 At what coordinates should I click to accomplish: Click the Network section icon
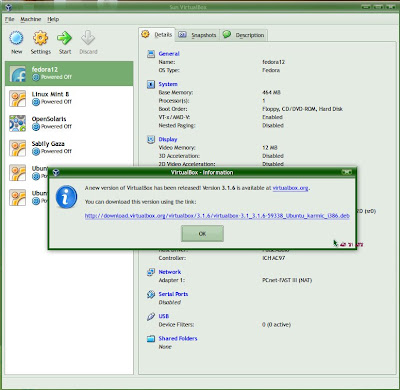tap(151, 272)
